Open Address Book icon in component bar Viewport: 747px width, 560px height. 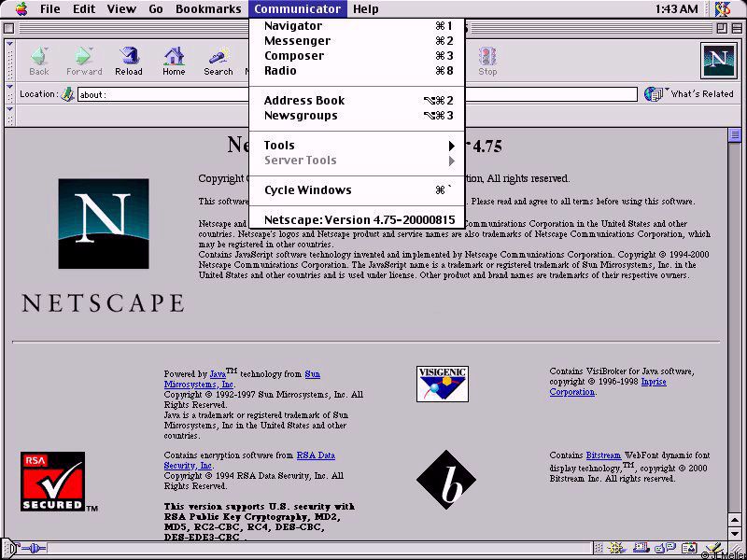click(x=688, y=549)
